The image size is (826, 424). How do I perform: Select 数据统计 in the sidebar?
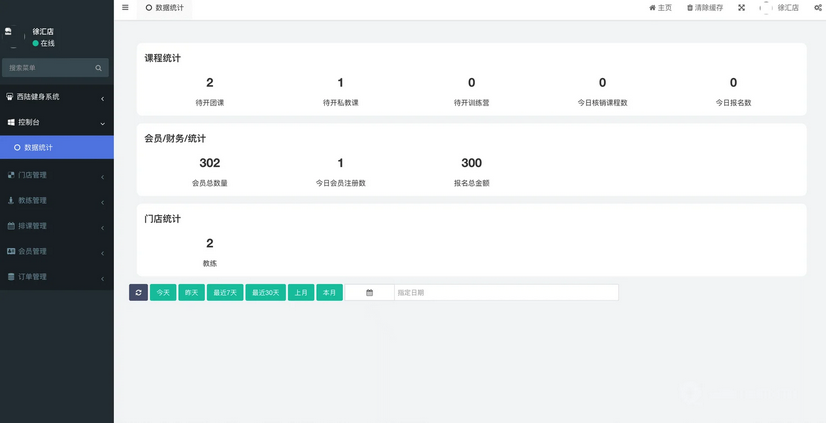pos(57,147)
